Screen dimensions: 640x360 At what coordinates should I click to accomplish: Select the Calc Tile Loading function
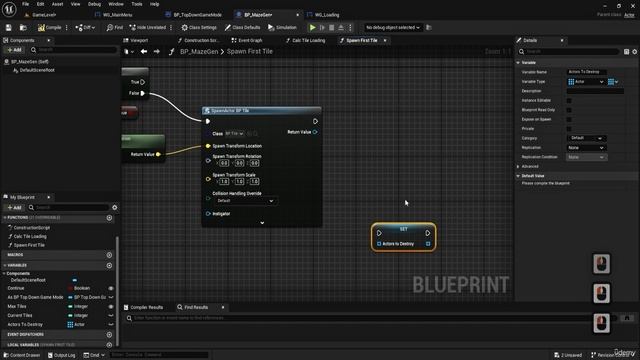pos(30,236)
